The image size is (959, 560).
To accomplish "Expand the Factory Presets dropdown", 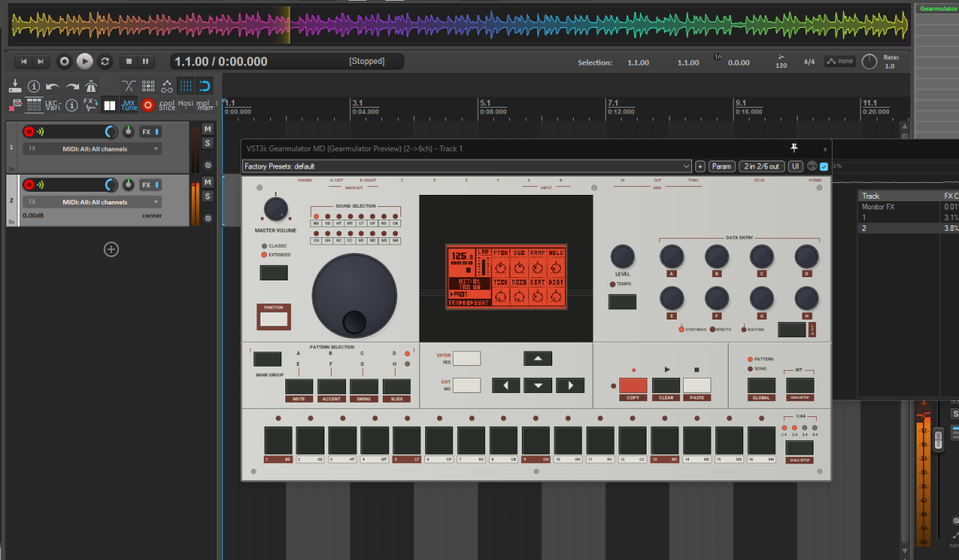I will 467,166.
